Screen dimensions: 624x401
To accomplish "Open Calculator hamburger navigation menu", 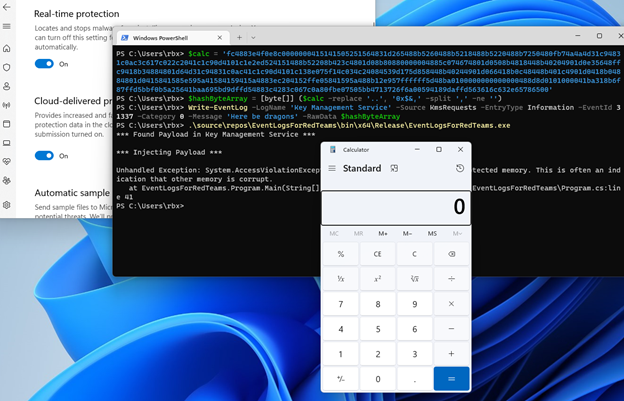I will pyautogui.click(x=331, y=168).
